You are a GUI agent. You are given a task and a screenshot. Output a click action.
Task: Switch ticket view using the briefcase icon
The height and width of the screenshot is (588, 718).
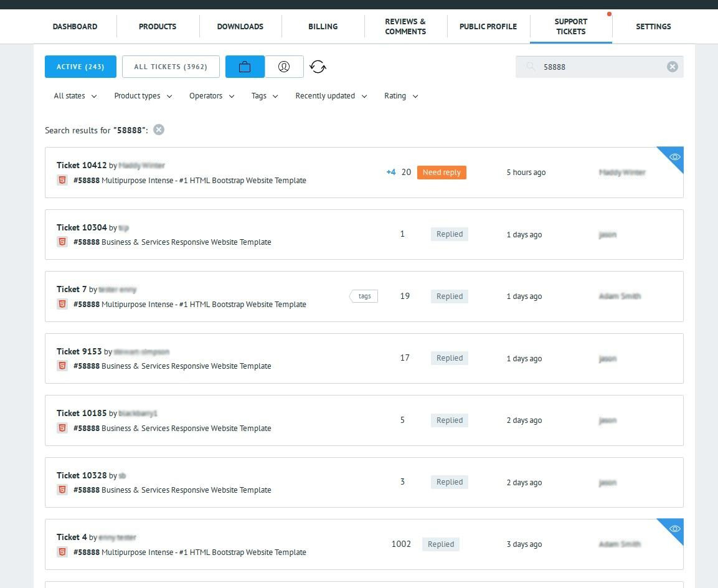pos(245,66)
